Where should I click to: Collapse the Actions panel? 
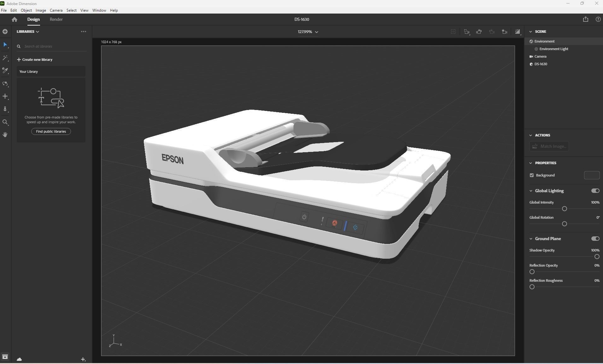click(530, 135)
